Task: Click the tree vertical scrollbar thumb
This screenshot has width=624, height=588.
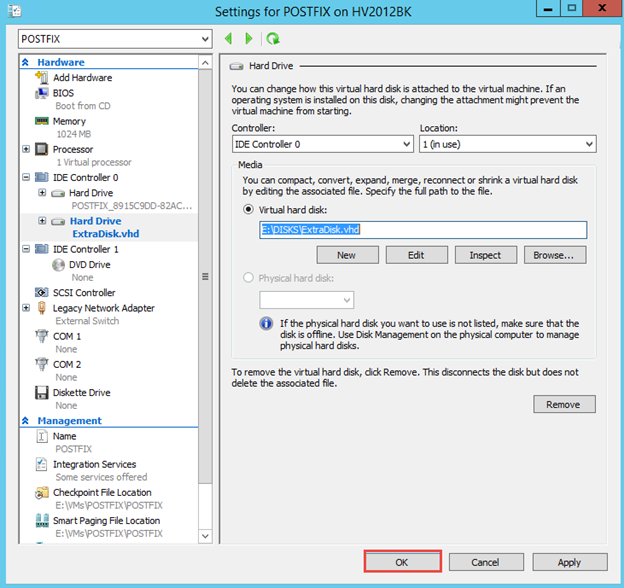Action: click(x=205, y=276)
